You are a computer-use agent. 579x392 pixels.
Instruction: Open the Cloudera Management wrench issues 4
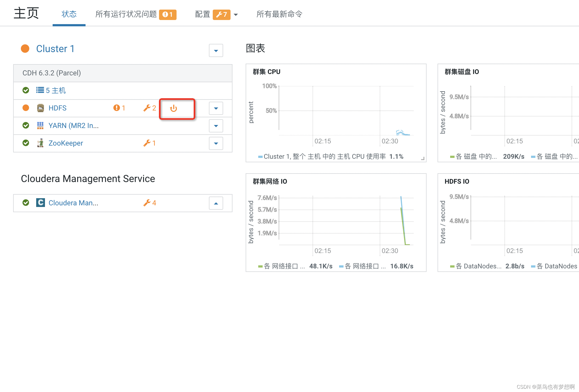pyautogui.click(x=150, y=203)
